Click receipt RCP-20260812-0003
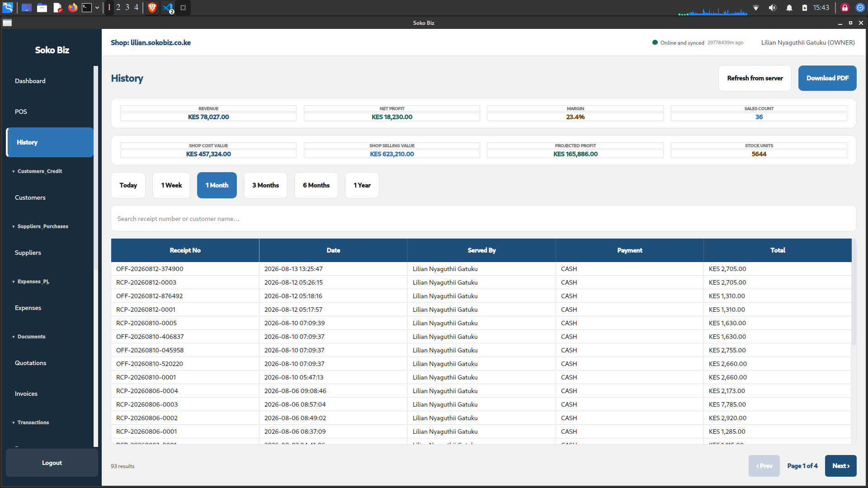The image size is (868, 488). (x=146, y=282)
